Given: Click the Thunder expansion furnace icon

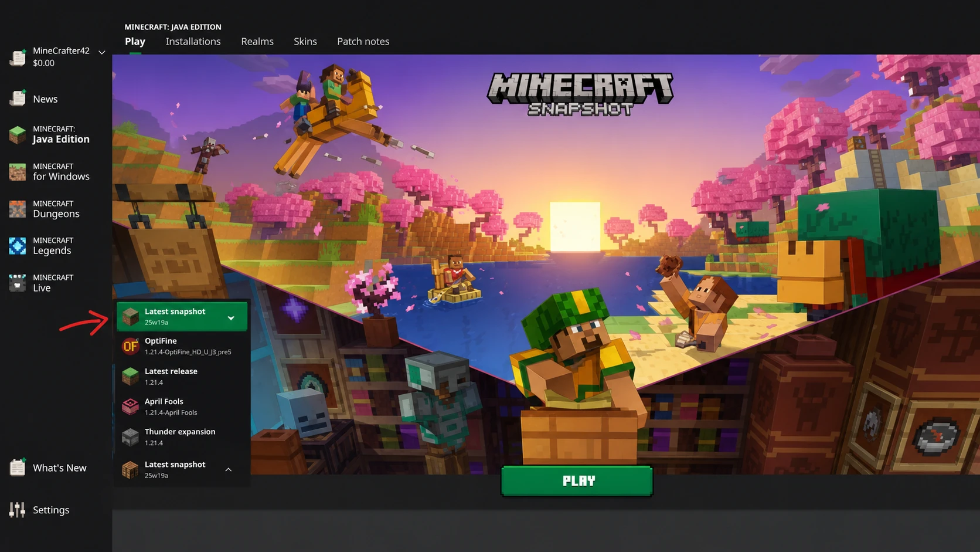Looking at the screenshot, I should (130, 437).
